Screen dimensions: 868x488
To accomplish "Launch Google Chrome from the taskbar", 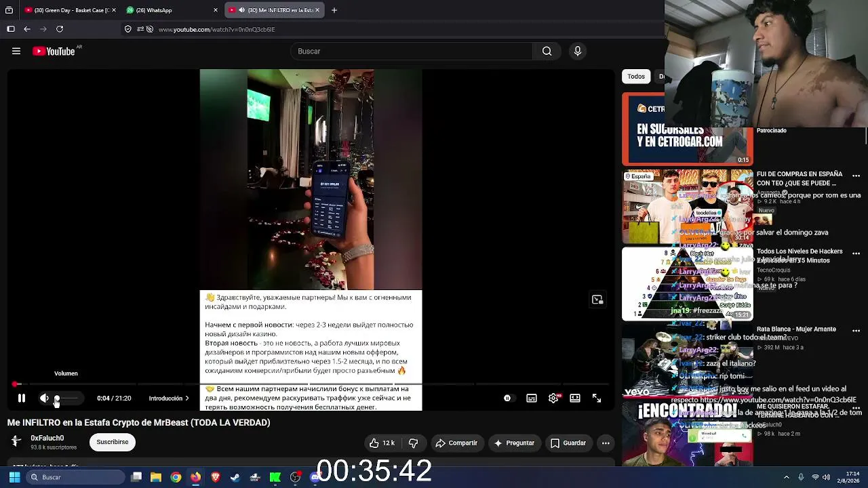I will (x=176, y=477).
